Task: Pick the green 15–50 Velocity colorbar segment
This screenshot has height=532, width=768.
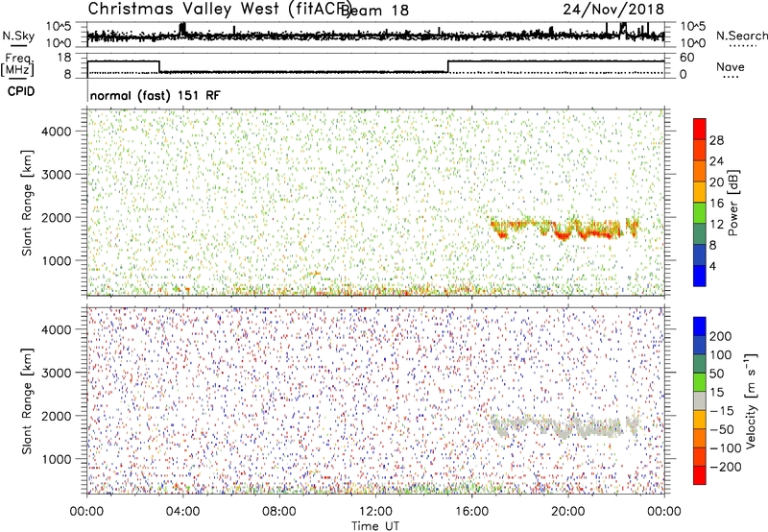Action: [x=700, y=382]
